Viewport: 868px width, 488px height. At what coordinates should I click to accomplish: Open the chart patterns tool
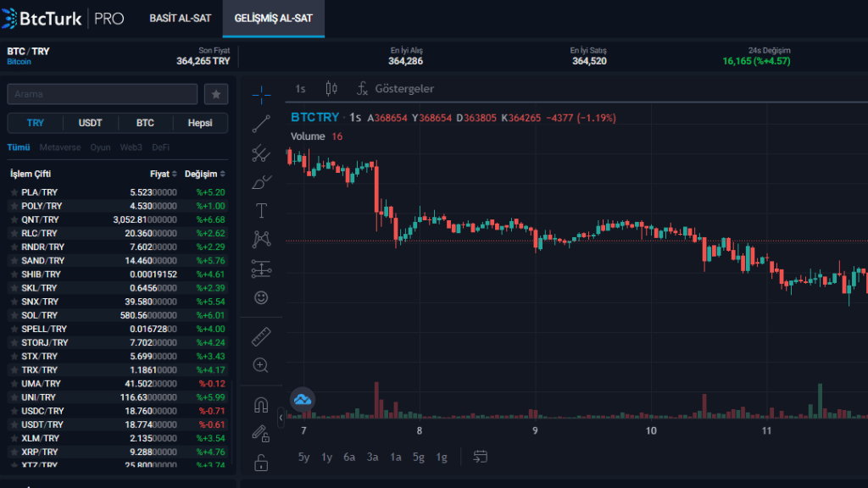[x=261, y=239]
